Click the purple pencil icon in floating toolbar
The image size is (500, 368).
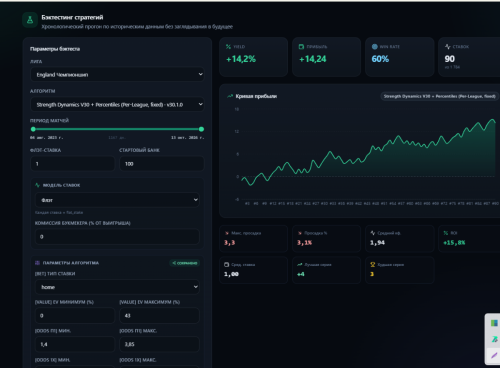[494, 356]
